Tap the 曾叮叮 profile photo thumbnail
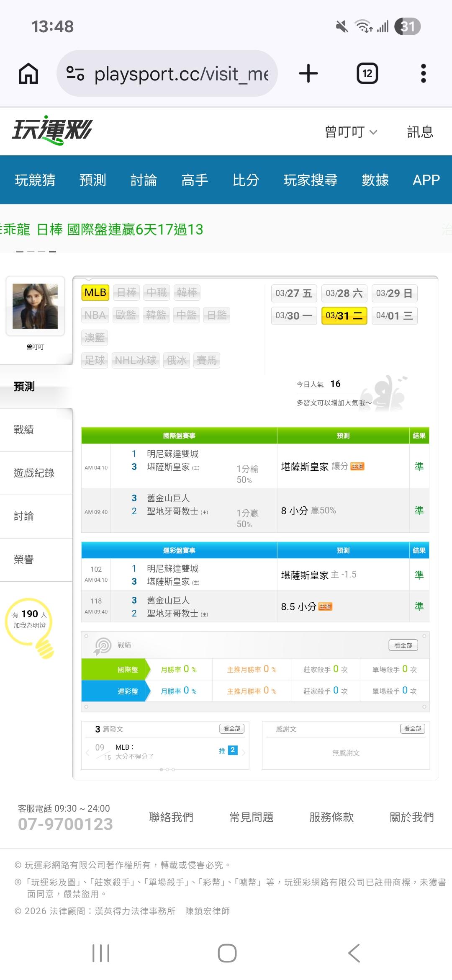The image size is (452, 980). (x=35, y=306)
